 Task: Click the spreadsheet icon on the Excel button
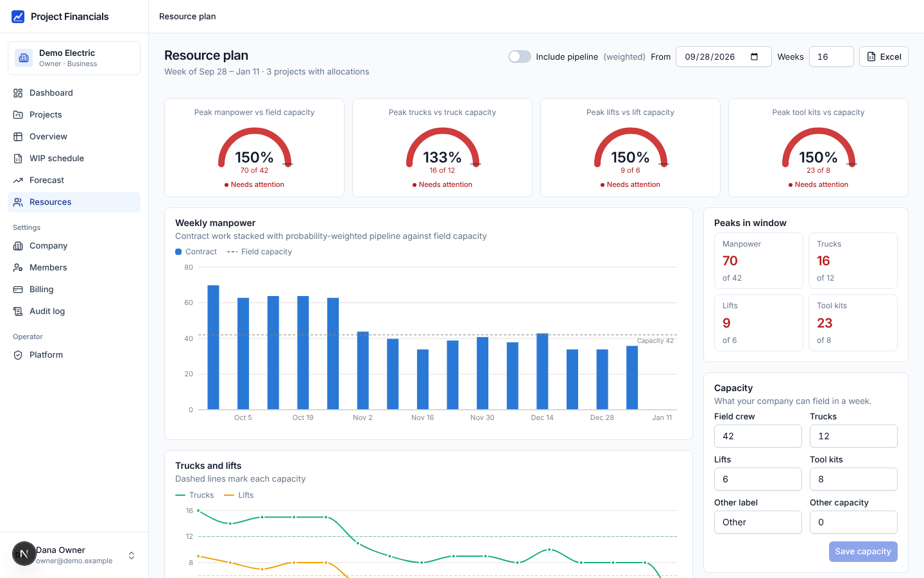pos(871,57)
